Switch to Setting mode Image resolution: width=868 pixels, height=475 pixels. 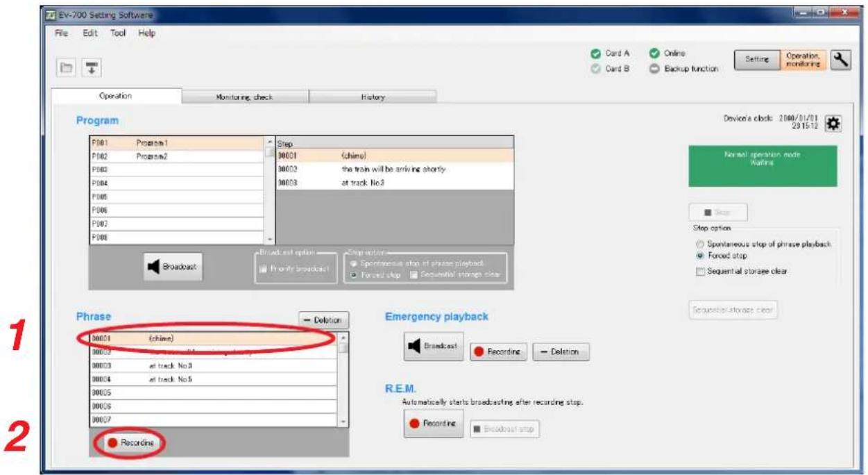tap(756, 60)
